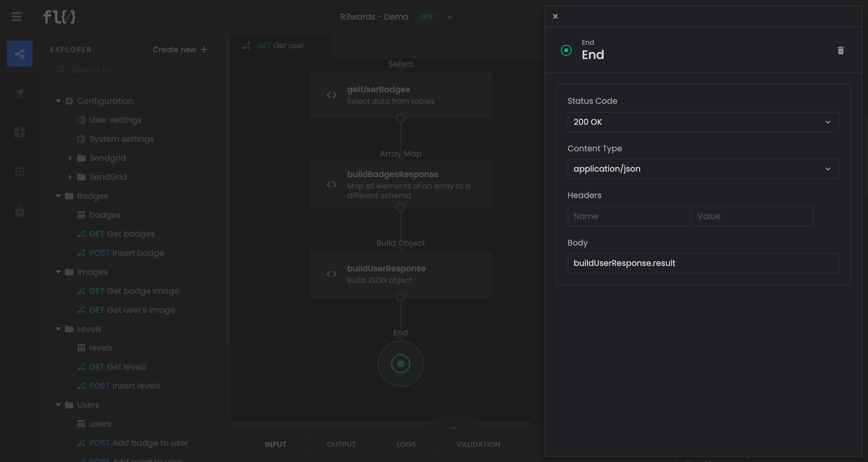Open GET Get levels flow

tap(118, 367)
